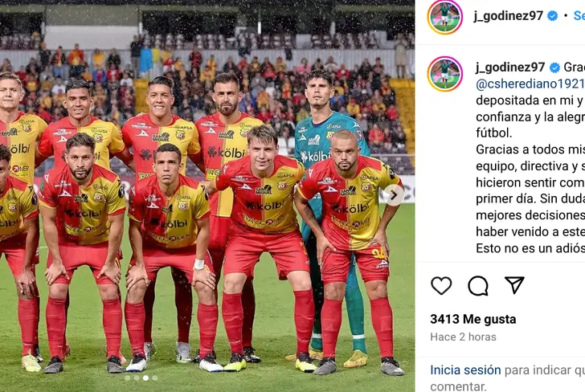Click the j_godinez97 username in the caption

510,67
